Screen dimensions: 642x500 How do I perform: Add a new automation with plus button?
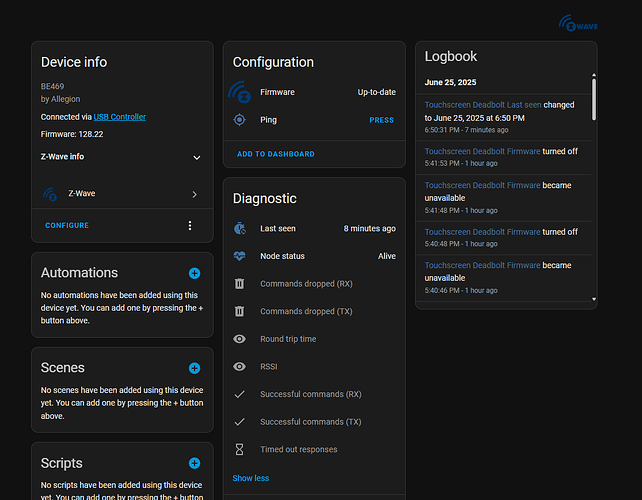[x=194, y=273]
